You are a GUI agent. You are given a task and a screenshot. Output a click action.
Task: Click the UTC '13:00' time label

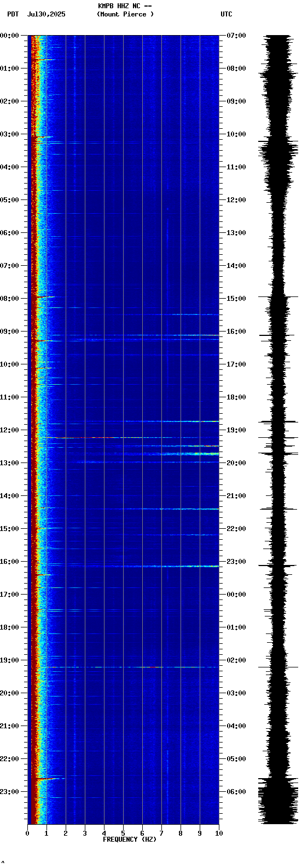pos(236,233)
